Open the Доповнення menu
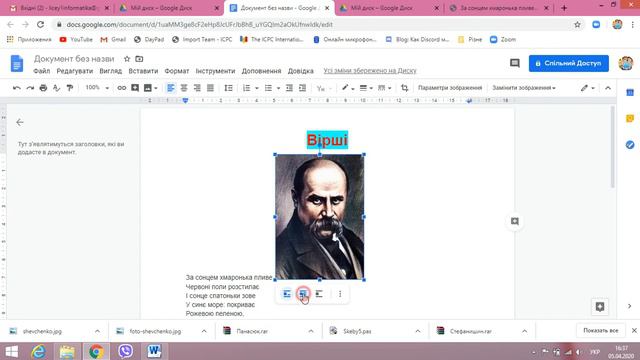Screen dimensions: 640x360 click(261, 71)
